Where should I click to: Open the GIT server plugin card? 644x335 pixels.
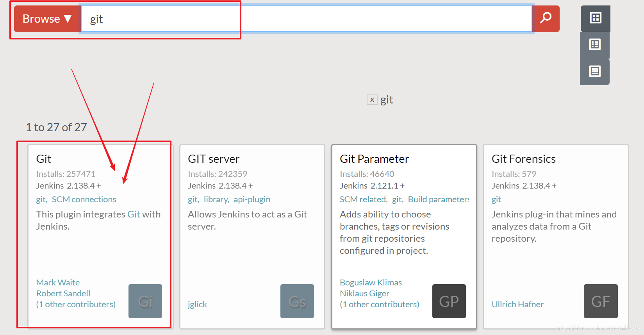252,237
